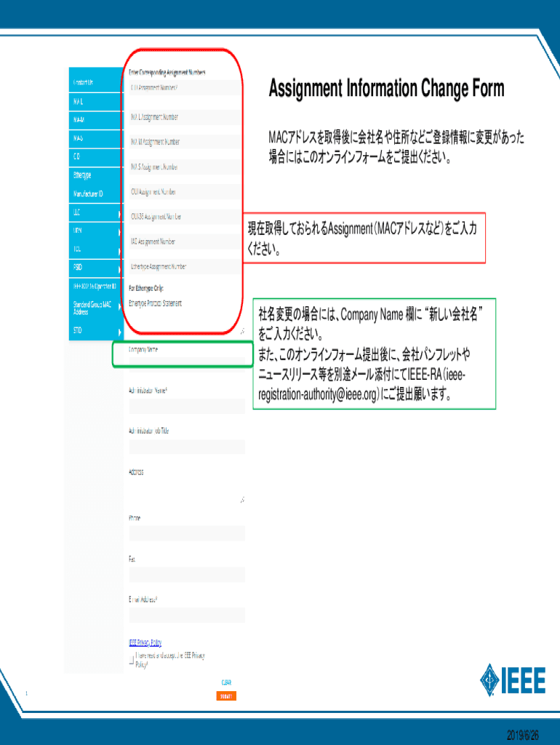Open the Ethertype sidebar item
This screenshot has width=560, height=745.
(x=96, y=175)
